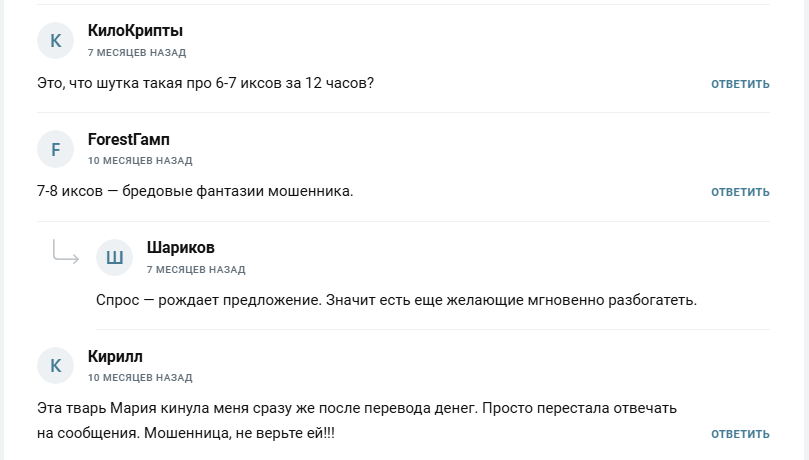Open the КилоКрипты username profile
809x460 pixels.
coord(135,31)
